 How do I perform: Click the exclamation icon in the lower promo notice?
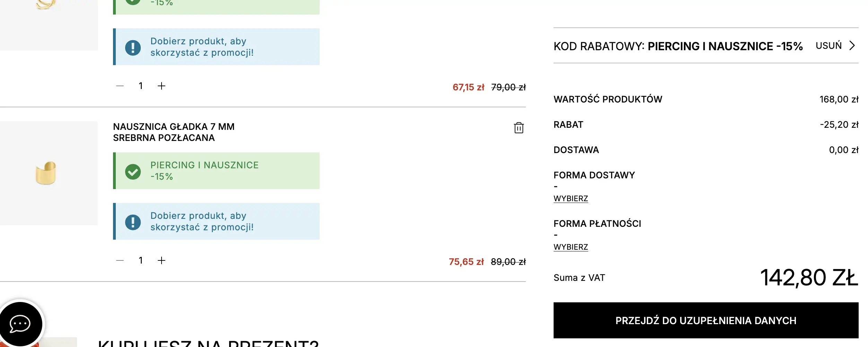pyautogui.click(x=133, y=222)
